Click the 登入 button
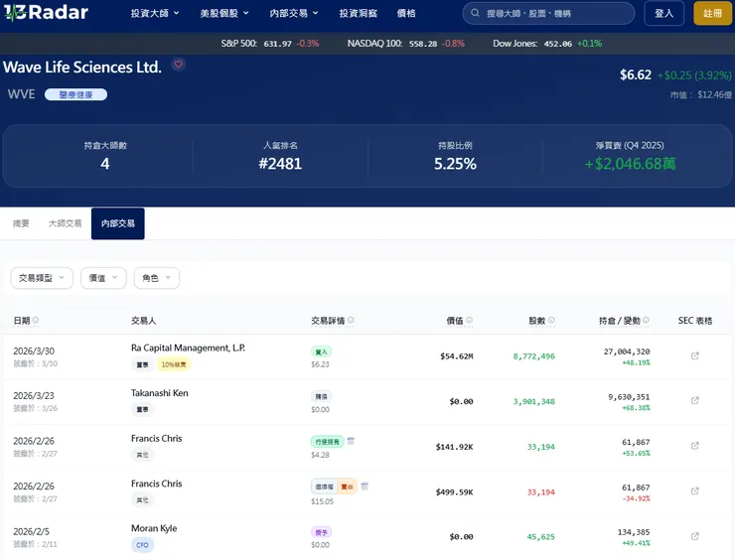The height and width of the screenshot is (560, 735). pyautogui.click(x=663, y=13)
